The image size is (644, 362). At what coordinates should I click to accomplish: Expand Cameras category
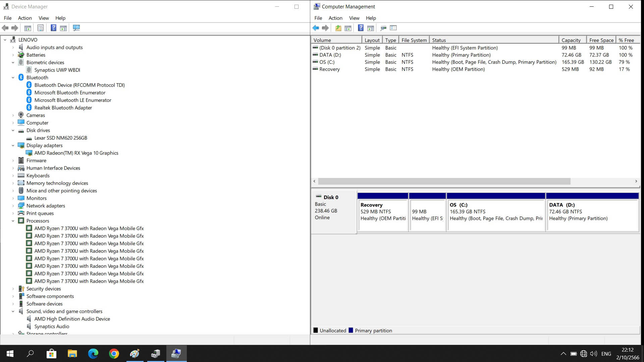point(13,115)
